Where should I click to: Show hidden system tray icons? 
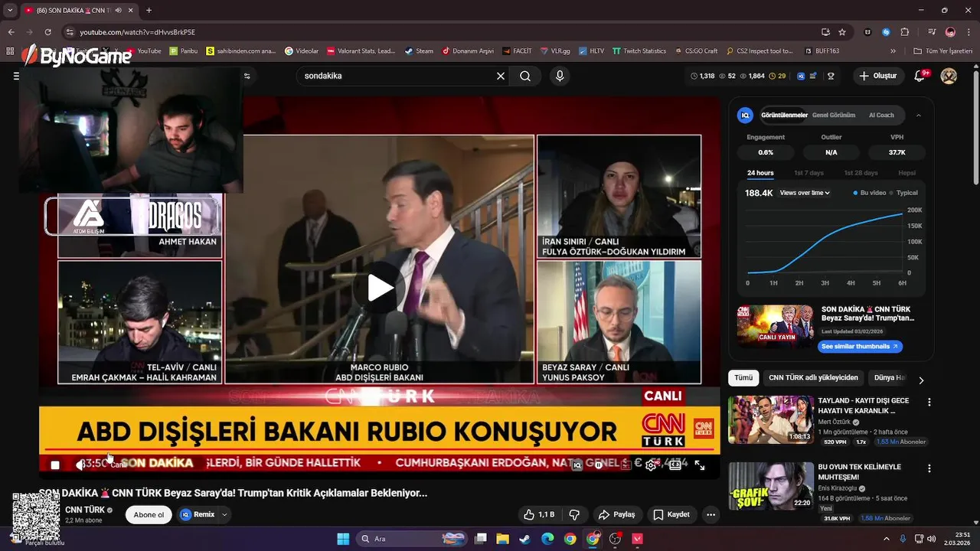coord(887,539)
